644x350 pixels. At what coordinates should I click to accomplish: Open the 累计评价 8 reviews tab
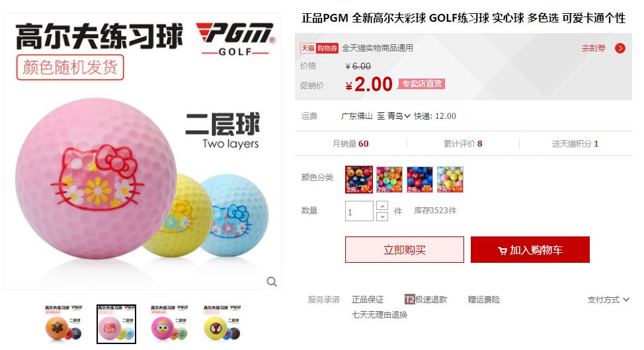(x=463, y=143)
